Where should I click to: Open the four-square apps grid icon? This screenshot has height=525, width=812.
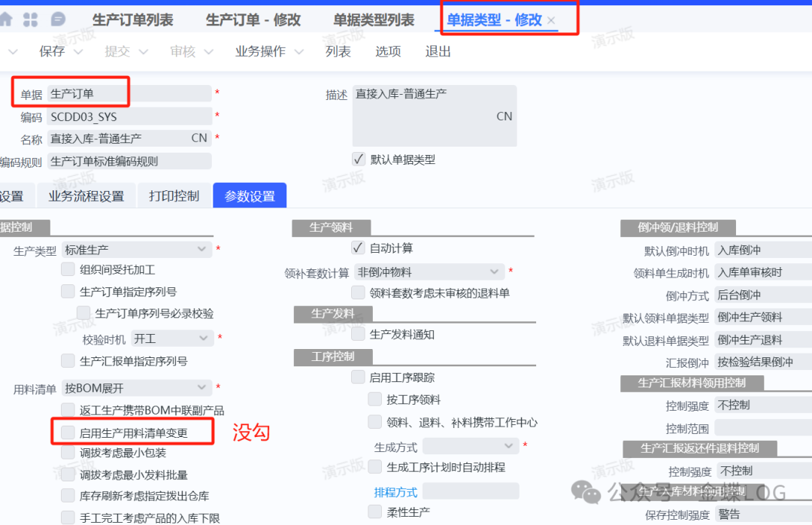point(31,20)
